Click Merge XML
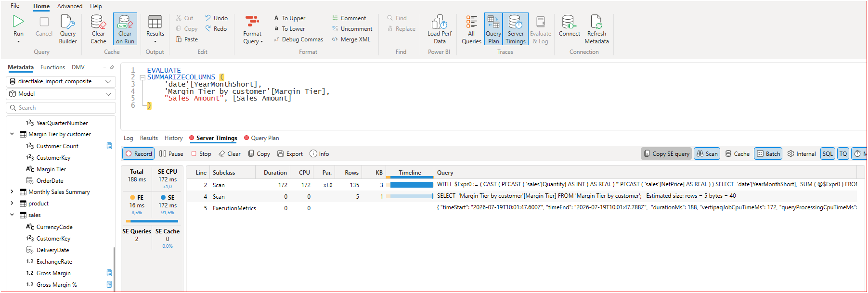Image resolution: width=868 pixels, height=293 pixels. tap(351, 39)
